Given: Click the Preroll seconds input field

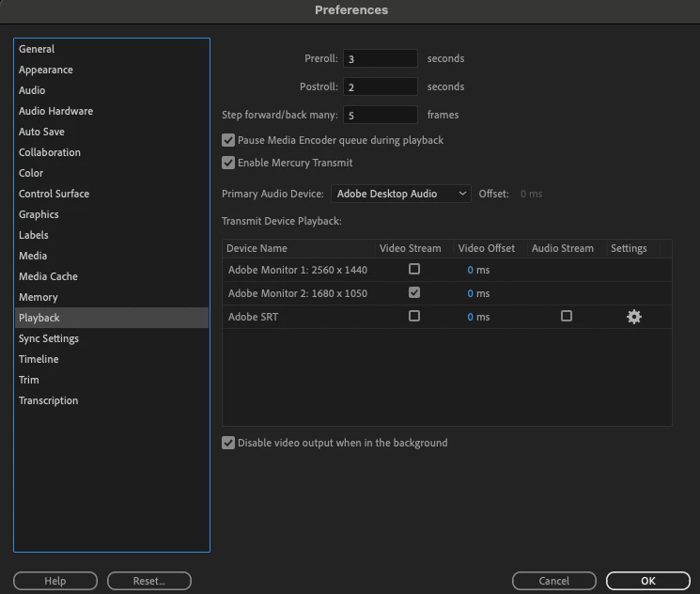Looking at the screenshot, I should [x=381, y=58].
